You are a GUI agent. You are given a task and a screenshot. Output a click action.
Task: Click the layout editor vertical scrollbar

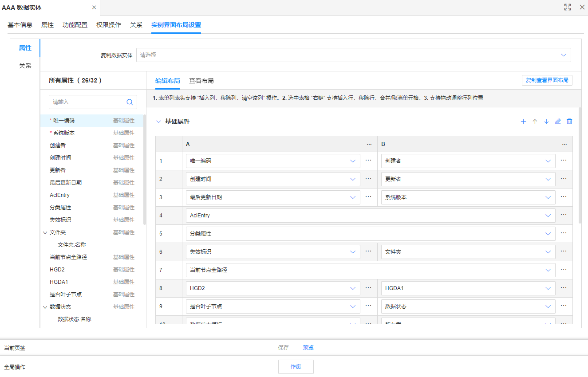point(580,165)
